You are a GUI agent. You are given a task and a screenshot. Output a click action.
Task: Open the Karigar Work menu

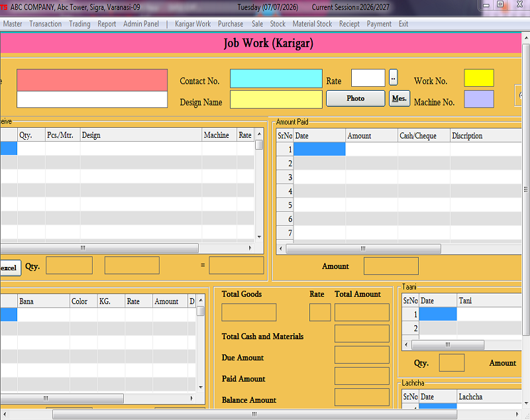193,24
